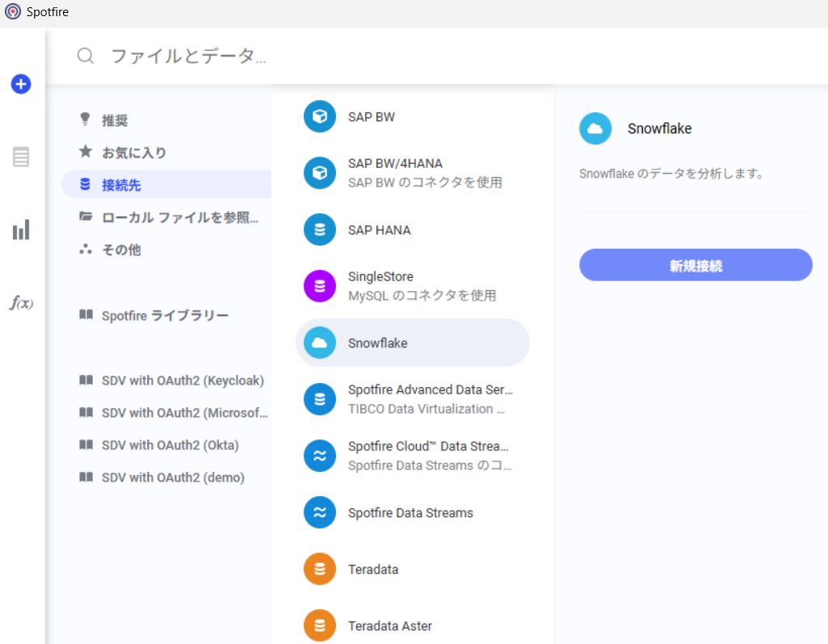Open the お気に入り favorites category

167,152
